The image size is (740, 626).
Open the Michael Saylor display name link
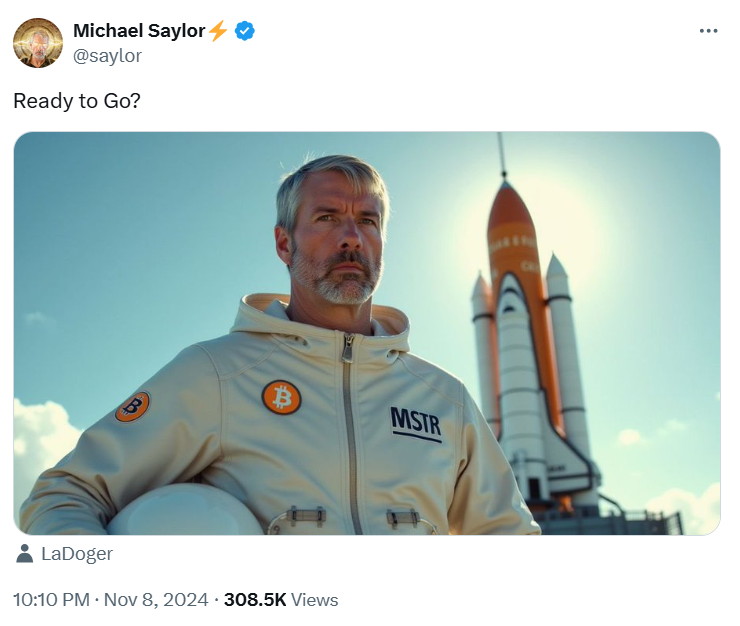click(x=139, y=31)
